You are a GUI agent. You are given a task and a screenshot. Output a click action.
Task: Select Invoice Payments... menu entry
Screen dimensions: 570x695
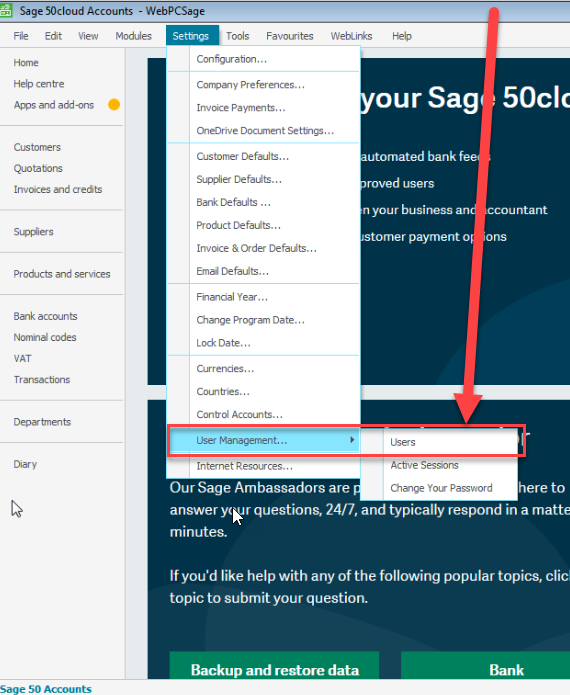263,108
